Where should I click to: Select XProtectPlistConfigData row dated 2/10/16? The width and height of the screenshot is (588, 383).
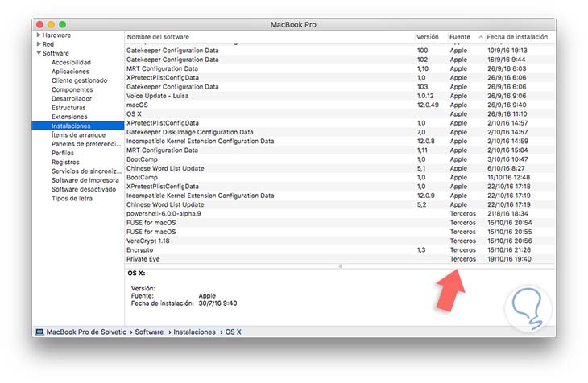click(x=340, y=123)
